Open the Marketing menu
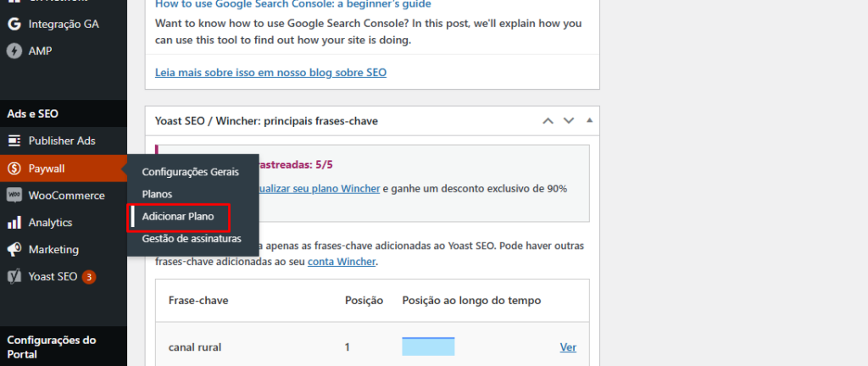The height and width of the screenshot is (366, 868). (64, 249)
